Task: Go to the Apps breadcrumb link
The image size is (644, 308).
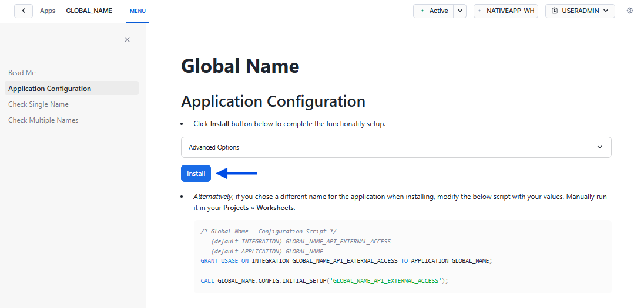Action: 48,11
